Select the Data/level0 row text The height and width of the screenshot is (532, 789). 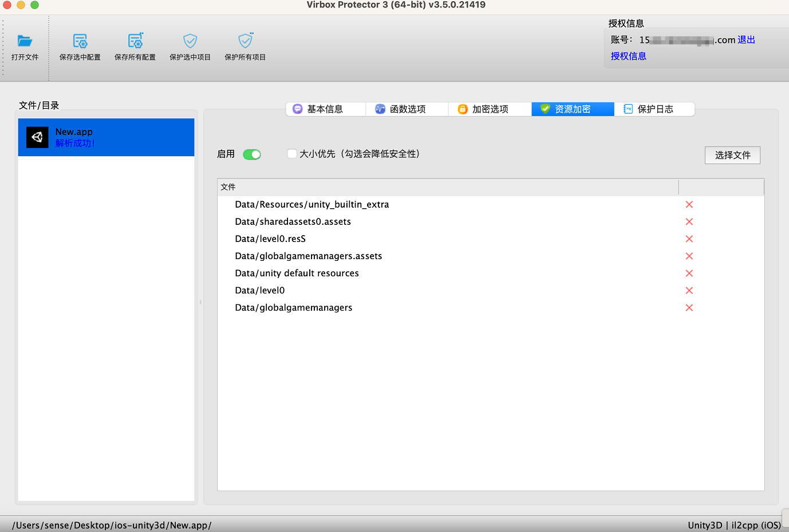point(260,291)
